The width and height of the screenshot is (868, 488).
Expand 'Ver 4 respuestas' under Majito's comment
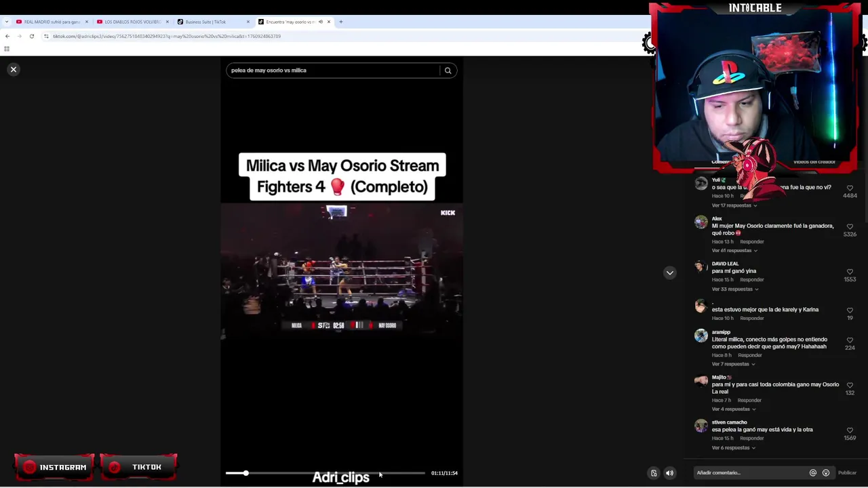pyautogui.click(x=733, y=409)
